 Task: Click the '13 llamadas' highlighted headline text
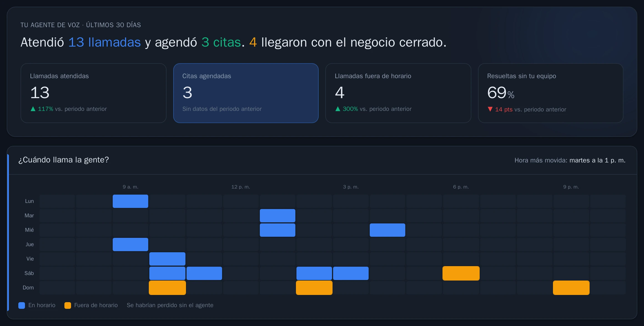tap(105, 42)
